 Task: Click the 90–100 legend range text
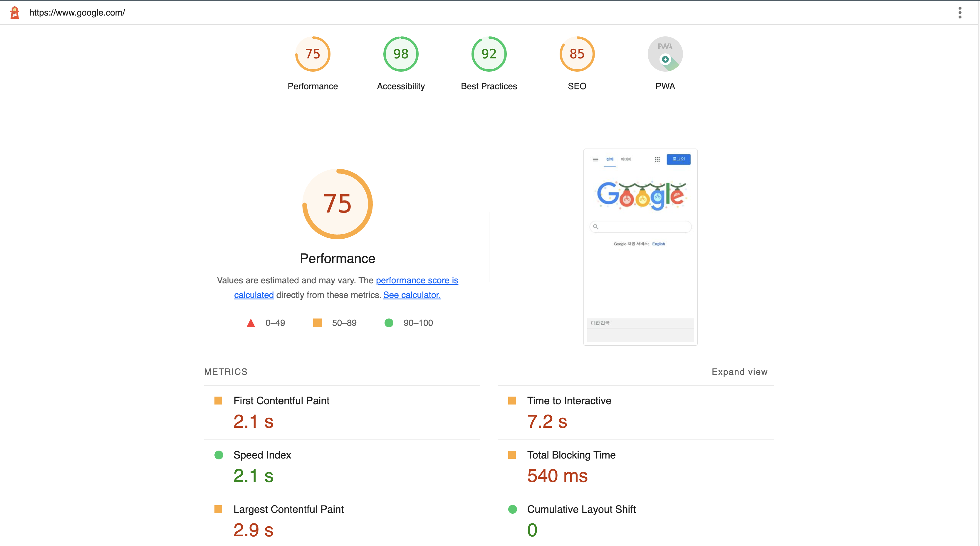(x=418, y=323)
